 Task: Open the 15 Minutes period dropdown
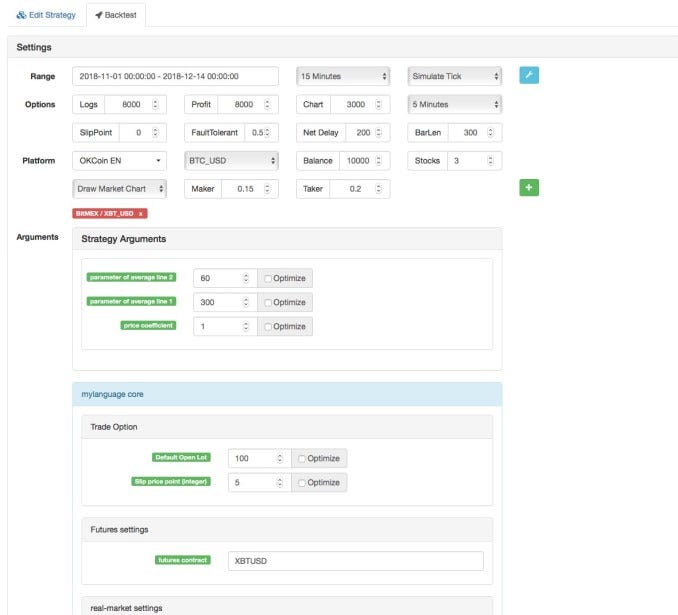point(343,76)
